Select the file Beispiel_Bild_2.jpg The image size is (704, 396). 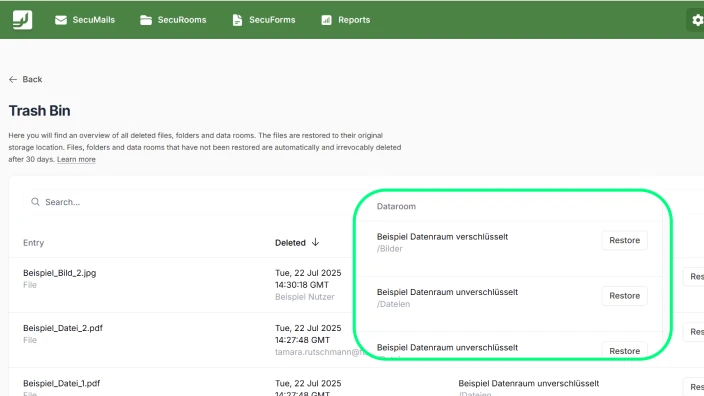tap(60, 273)
